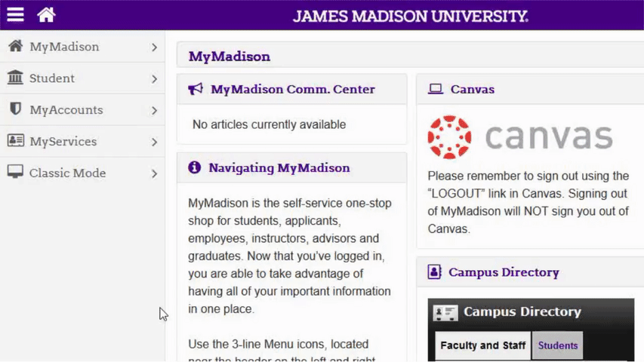The width and height of the screenshot is (644, 362).
Task: Click the MyMadison house icon in the sidebar
Action: tap(16, 45)
